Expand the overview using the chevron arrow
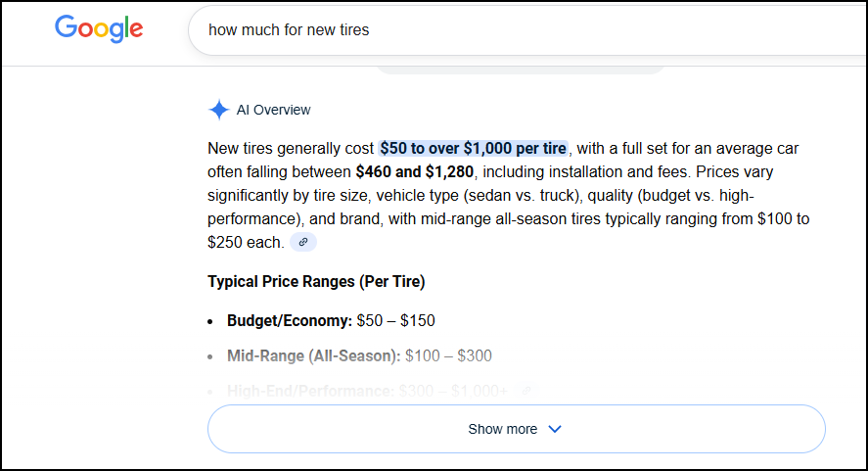868x471 pixels. [555, 429]
